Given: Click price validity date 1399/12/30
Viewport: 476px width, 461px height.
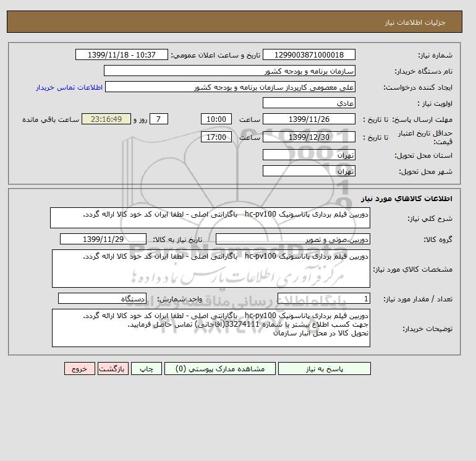Looking at the screenshot, I should tap(308, 137).
